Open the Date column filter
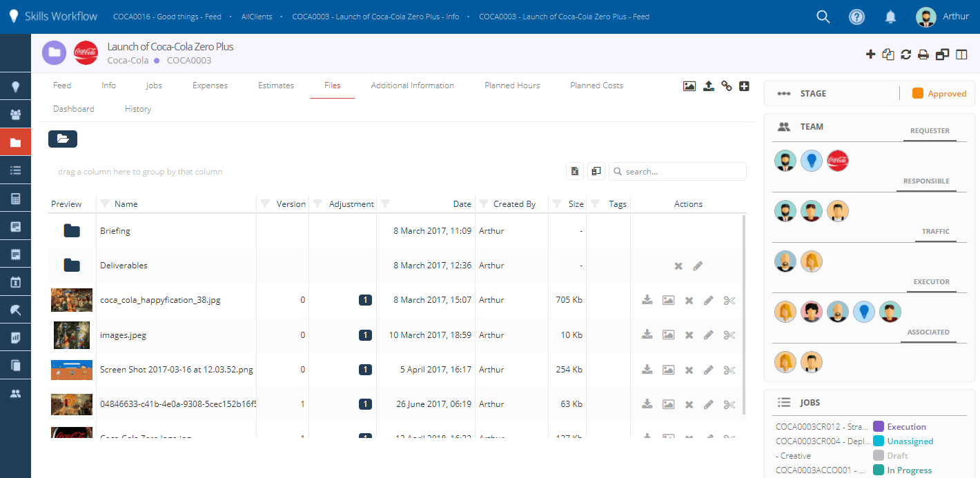Image resolution: width=980 pixels, height=478 pixels. point(385,204)
